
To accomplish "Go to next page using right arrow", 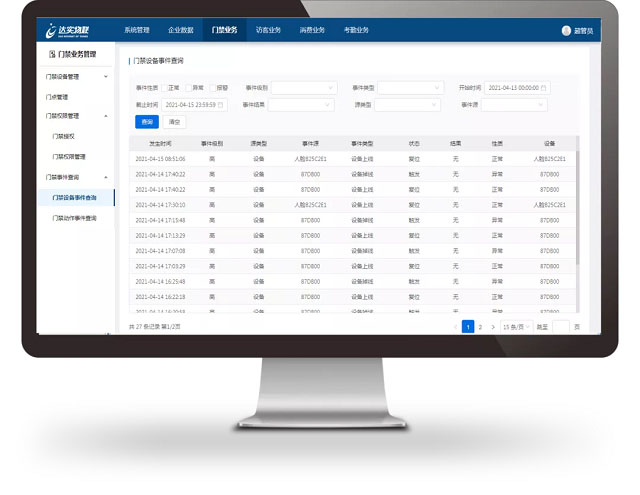I will [493, 327].
